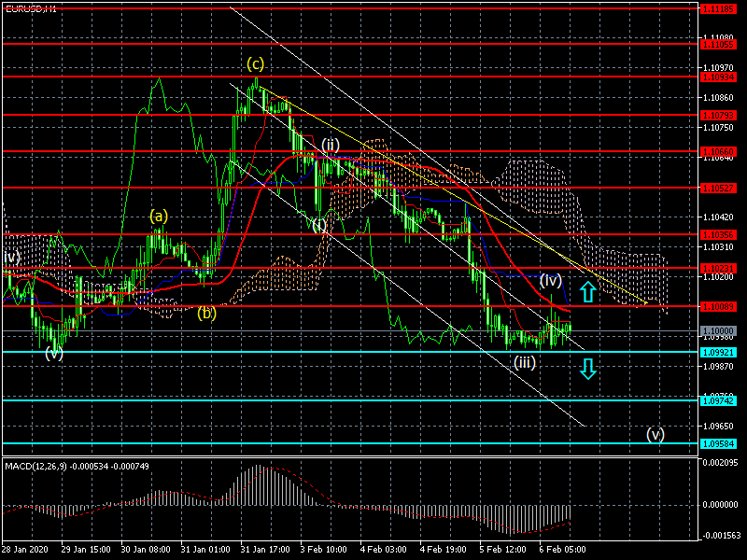
Task: Click the 30 Jan 08:00 time label
Action: tap(146, 549)
